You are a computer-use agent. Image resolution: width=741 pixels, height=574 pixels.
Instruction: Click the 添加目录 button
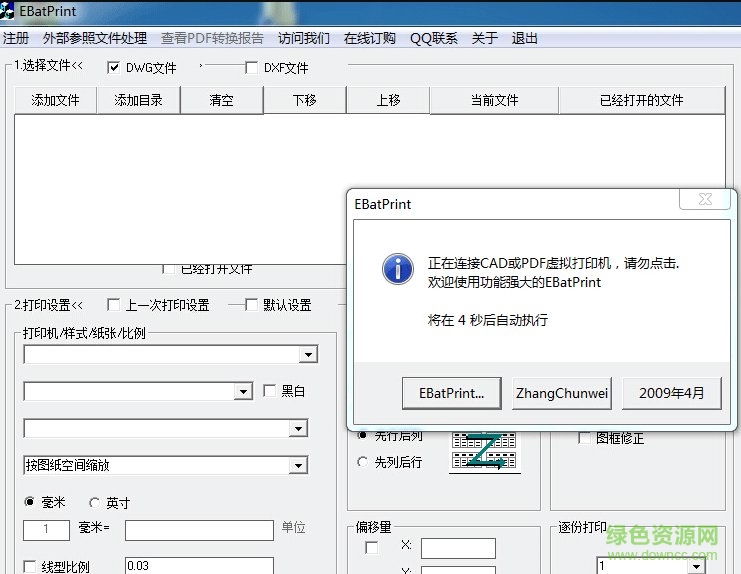point(138,100)
